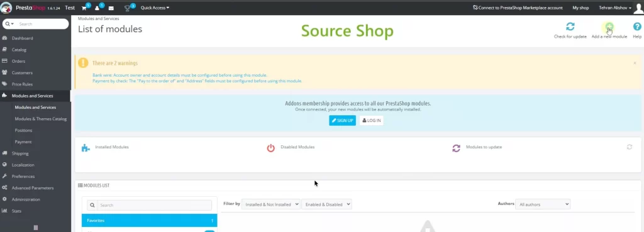Click the Orders credit card icon
This screenshot has width=644, height=232.
[x=4, y=61]
